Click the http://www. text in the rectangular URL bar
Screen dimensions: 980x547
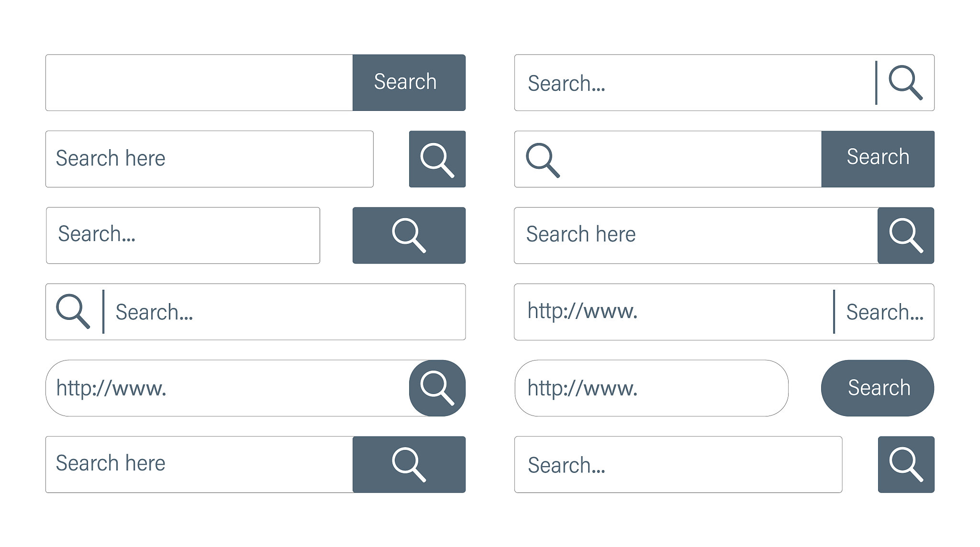(x=582, y=311)
